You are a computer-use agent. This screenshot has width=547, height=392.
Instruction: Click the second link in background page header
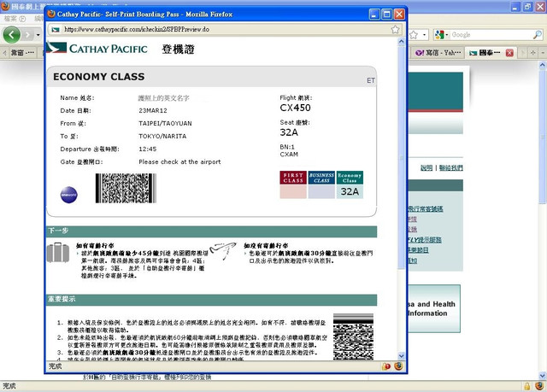(x=450, y=168)
